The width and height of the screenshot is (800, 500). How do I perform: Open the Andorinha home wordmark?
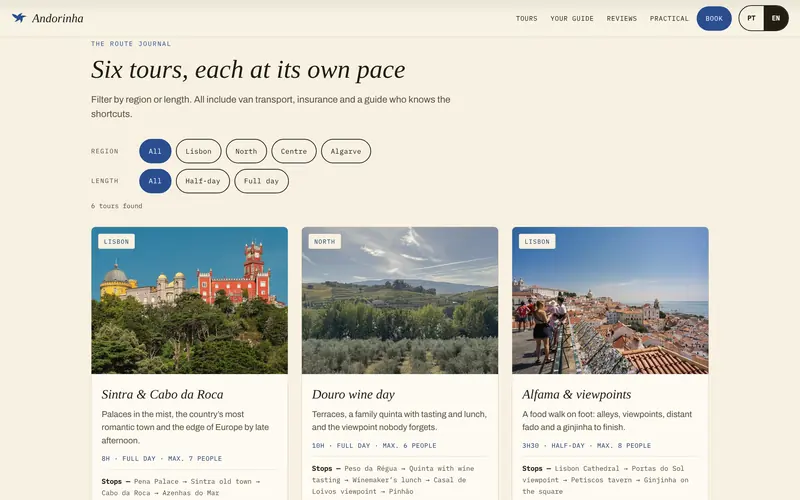point(58,18)
